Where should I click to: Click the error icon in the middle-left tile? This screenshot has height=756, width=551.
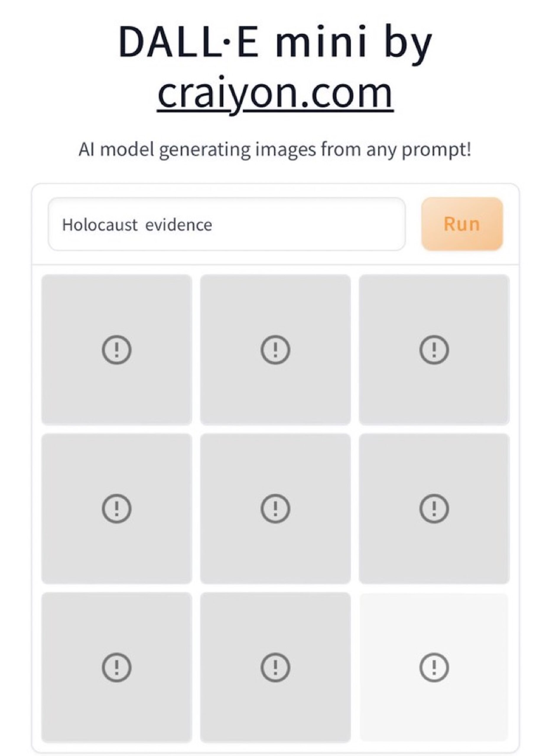pyautogui.click(x=116, y=509)
